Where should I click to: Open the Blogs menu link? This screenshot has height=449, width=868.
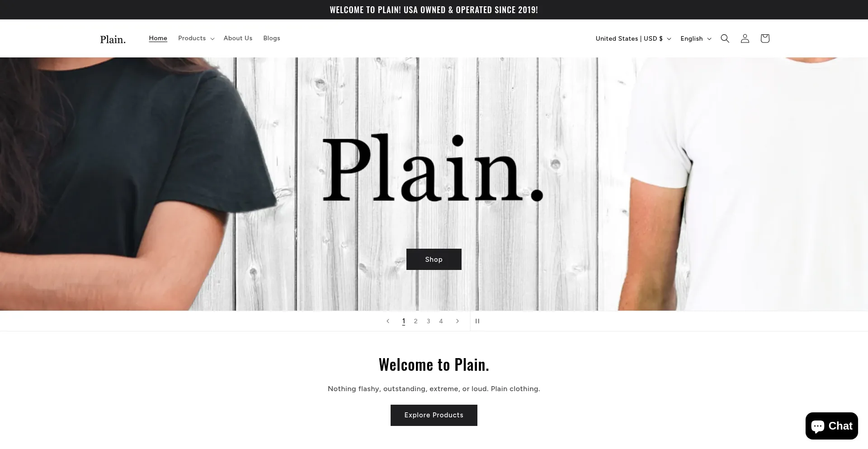[x=272, y=38]
